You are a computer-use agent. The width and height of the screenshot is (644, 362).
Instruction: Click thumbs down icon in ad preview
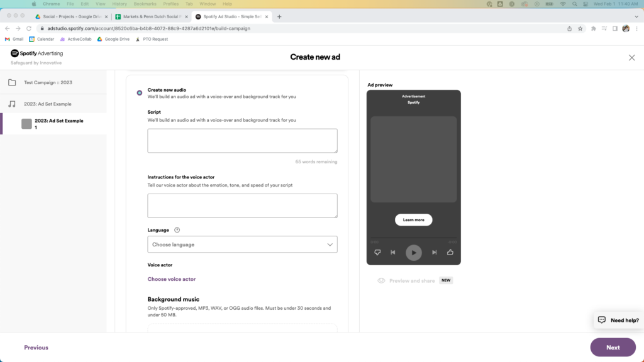377,253
